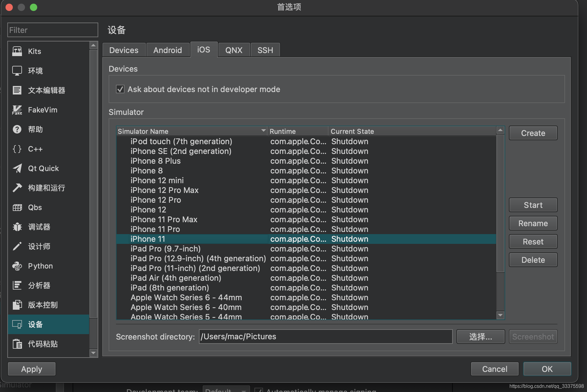
Task: Click the Reset simulator button
Action: (533, 242)
